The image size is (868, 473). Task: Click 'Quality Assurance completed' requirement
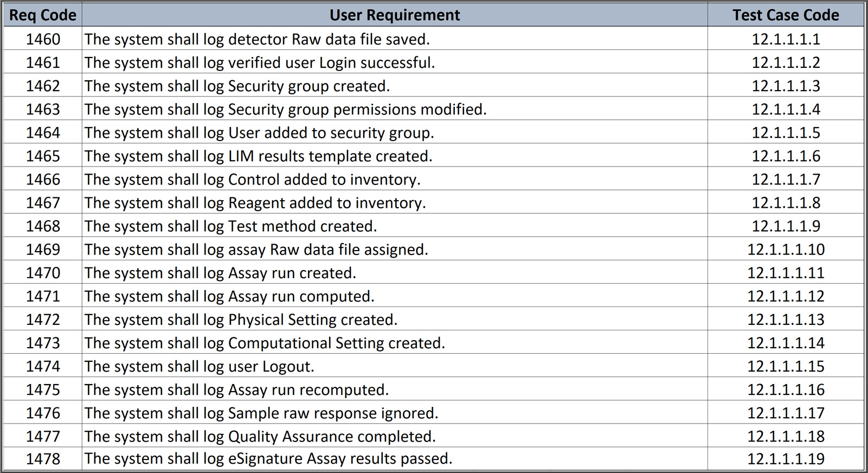click(x=260, y=436)
